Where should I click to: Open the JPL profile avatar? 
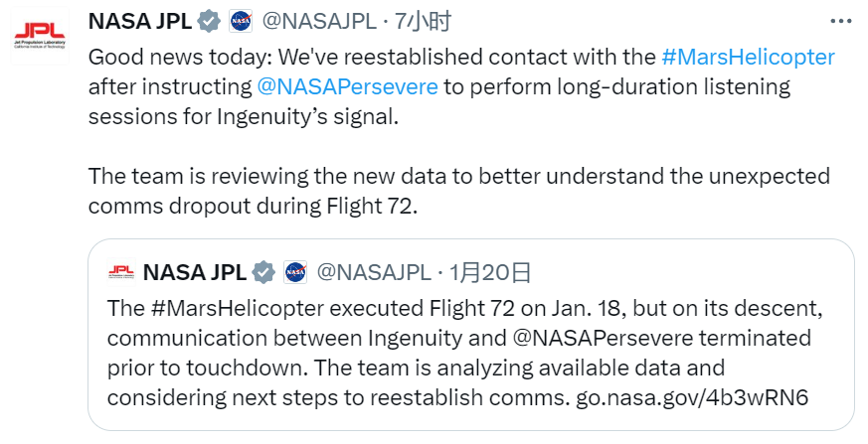[x=40, y=36]
